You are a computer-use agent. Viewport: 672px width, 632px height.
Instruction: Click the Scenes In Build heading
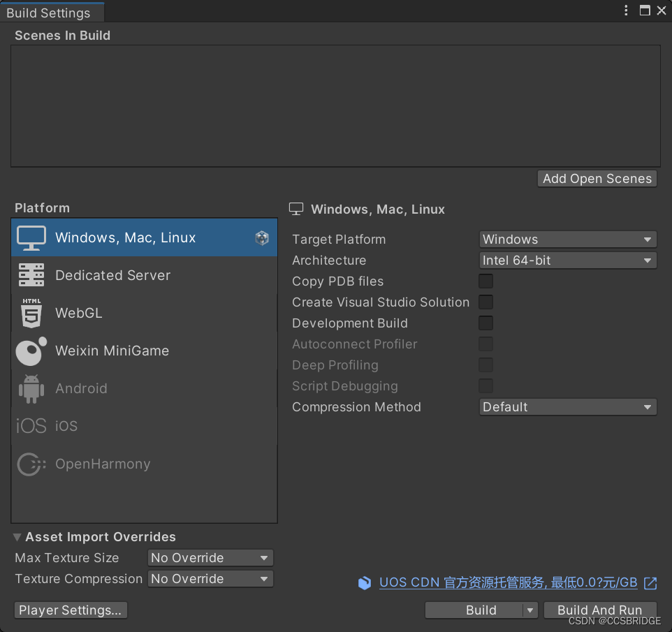pyautogui.click(x=63, y=36)
